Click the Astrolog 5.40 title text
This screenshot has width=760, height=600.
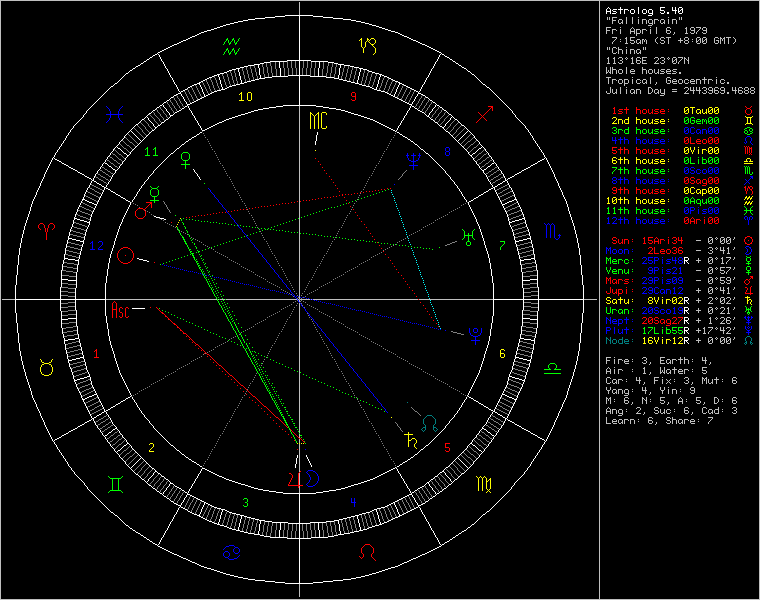click(644, 11)
